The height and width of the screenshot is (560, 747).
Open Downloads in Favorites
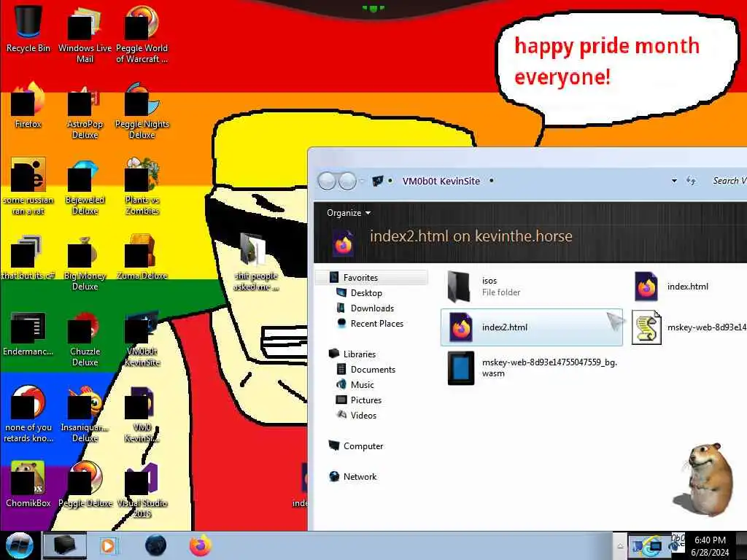(x=371, y=308)
